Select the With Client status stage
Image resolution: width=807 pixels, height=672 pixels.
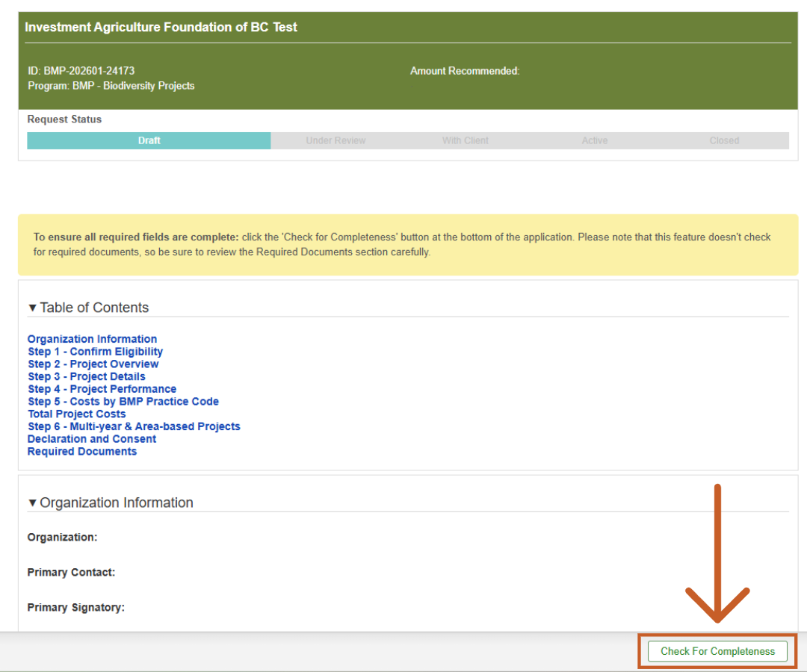(x=465, y=140)
